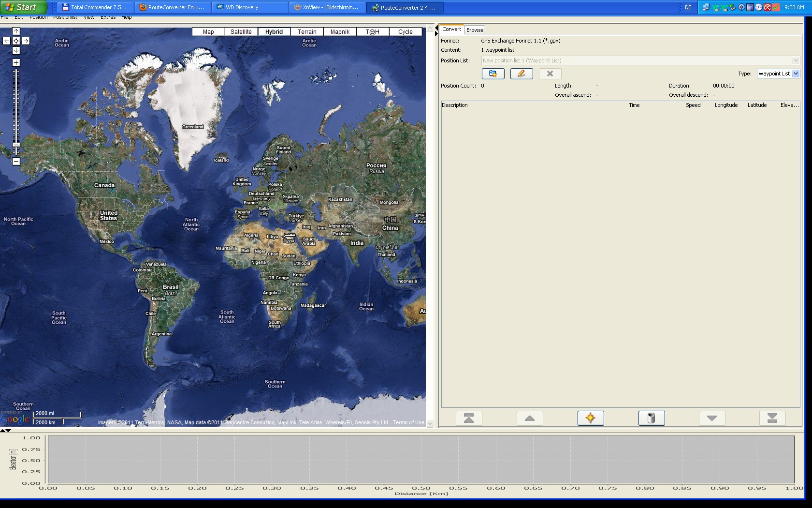Collapse map pane using divider arrow
The width and height of the screenshot is (812, 508).
tap(436, 28)
